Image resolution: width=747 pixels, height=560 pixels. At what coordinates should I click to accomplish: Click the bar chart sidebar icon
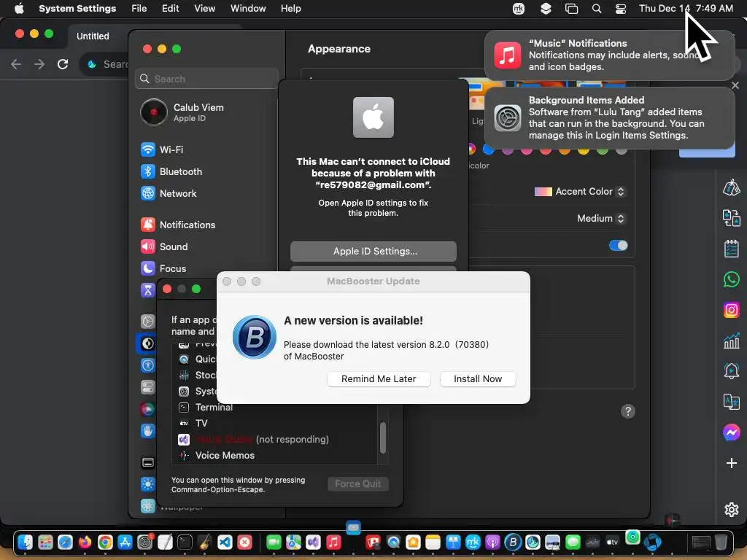731,341
